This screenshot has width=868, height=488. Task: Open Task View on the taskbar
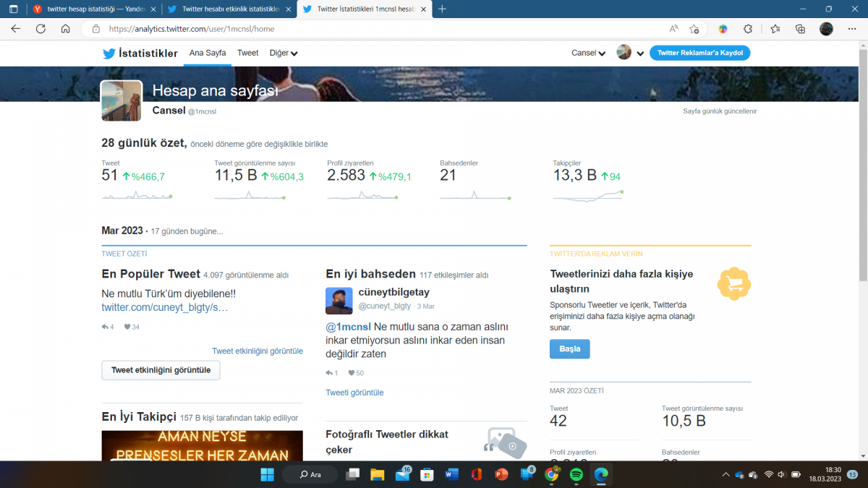click(x=352, y=474)
